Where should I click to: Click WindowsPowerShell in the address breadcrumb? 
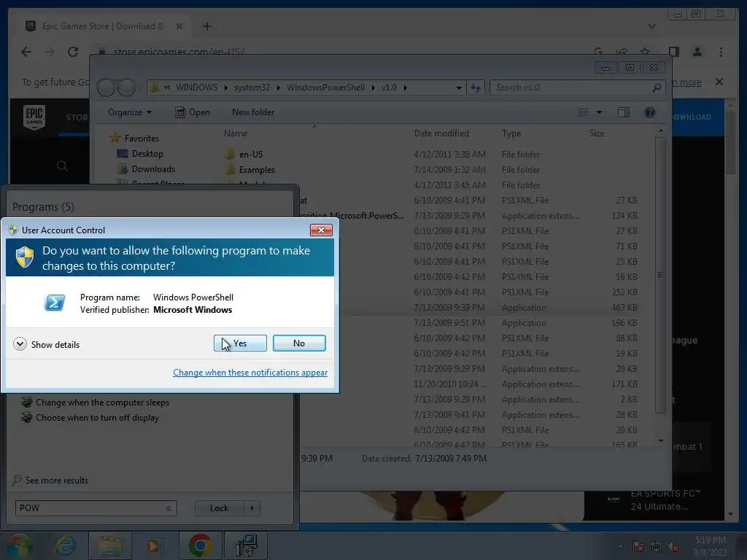tap(325, 87)
